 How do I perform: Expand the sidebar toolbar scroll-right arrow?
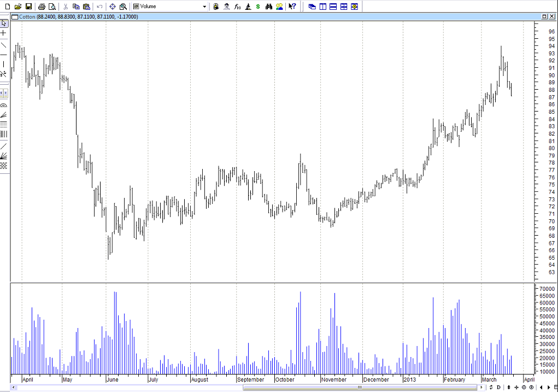pos(7,93)
